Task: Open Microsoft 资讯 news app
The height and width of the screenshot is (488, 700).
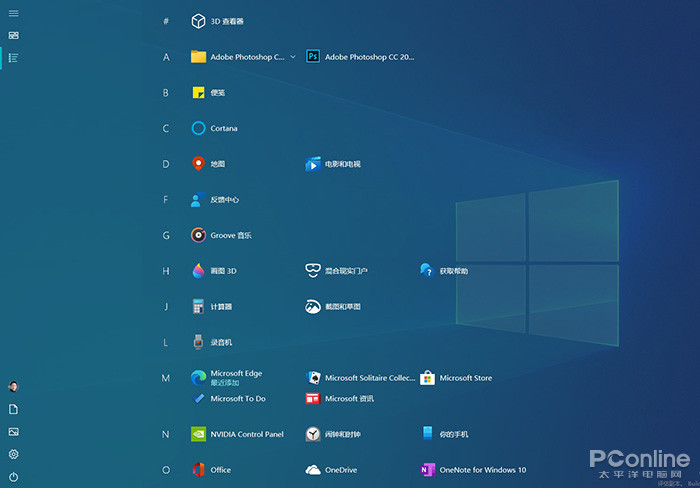Action: coord(340,398)
